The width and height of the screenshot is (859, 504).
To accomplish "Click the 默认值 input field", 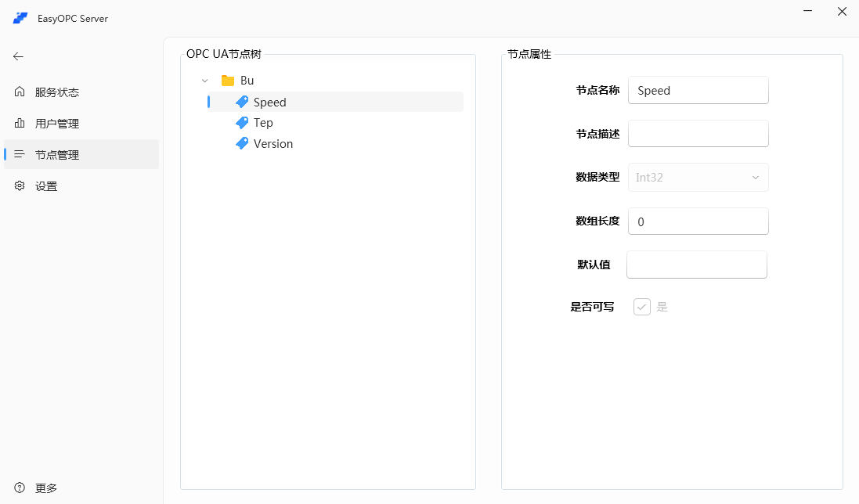I will [696, 265].
